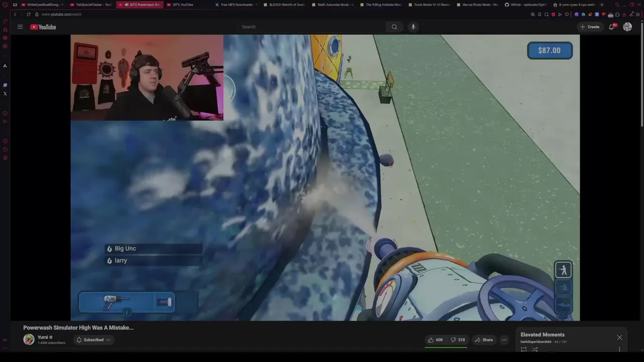Open YouTube notifications bell

611,27
